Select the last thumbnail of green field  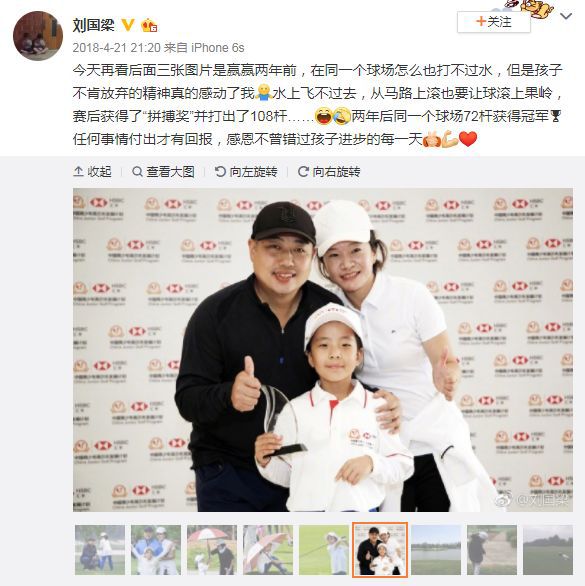click(x=548, y=550)
